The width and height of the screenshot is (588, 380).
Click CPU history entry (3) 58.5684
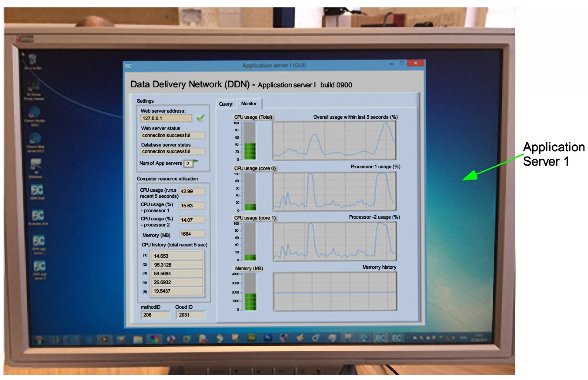pos(177,273)
